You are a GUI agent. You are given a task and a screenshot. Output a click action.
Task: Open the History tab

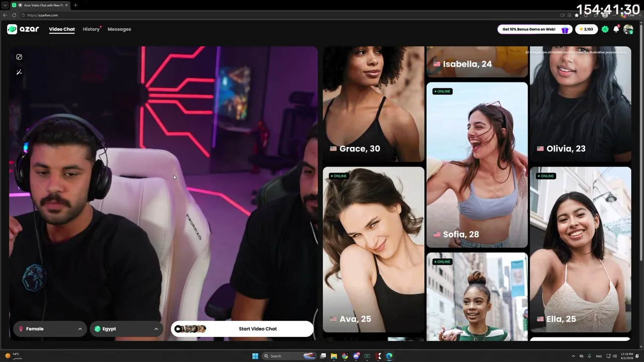tap(91, 29)
